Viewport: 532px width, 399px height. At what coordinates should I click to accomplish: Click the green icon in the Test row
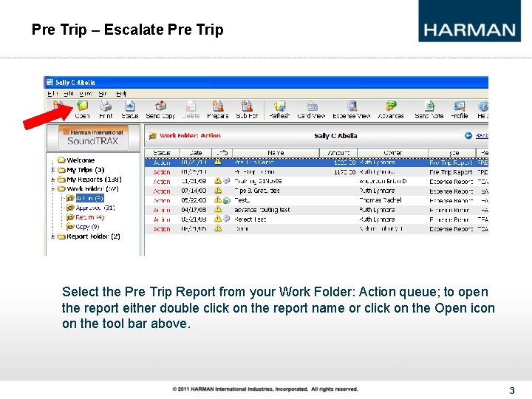click(x=227, y=200)
